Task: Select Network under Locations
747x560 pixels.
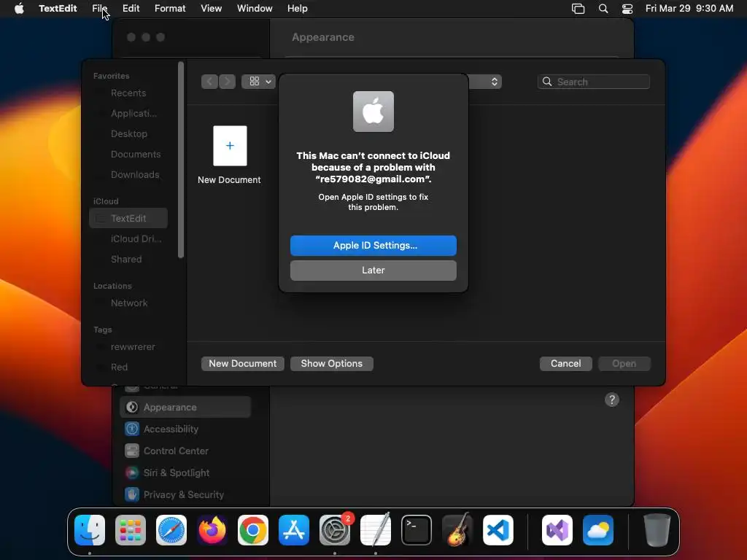Action: (128, 303)
